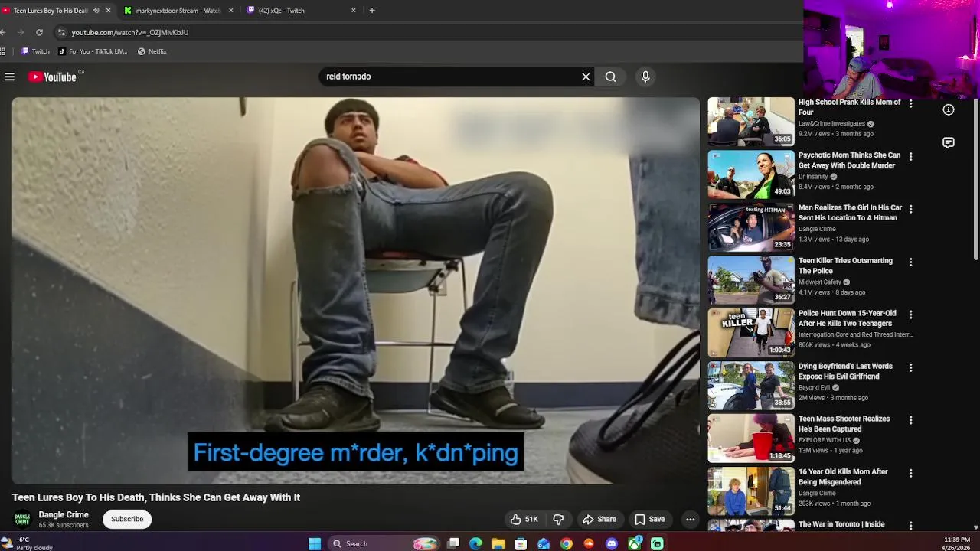View site information icon in address bar
This screenshot has height=551, width=980.
tap(61, 32)
